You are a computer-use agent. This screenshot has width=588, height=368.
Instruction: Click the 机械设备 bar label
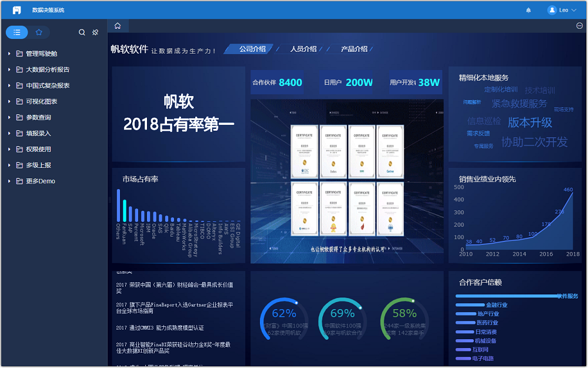click(x=486, y=341)
